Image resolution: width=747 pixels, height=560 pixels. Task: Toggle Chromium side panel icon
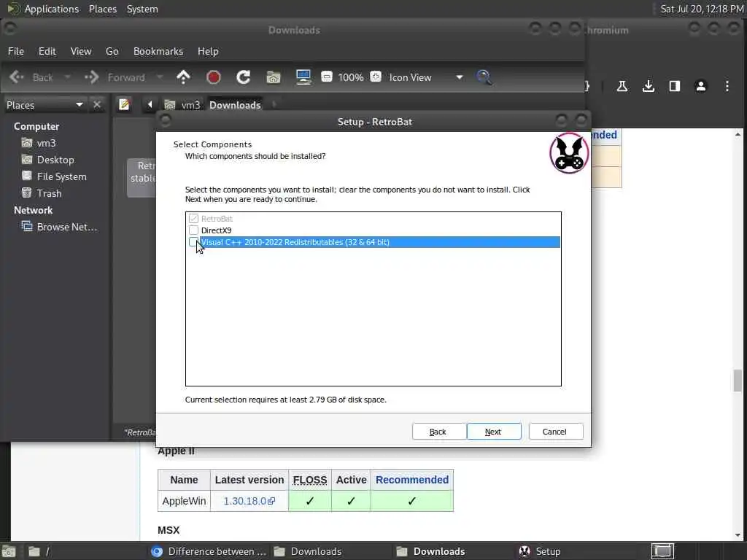(675, 86)
